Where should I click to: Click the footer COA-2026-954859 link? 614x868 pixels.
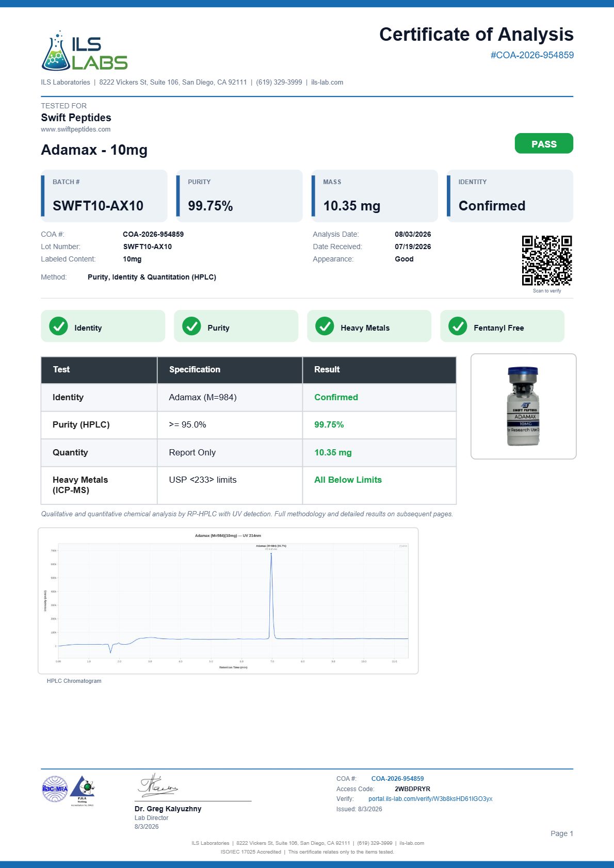tap(397, 779)
